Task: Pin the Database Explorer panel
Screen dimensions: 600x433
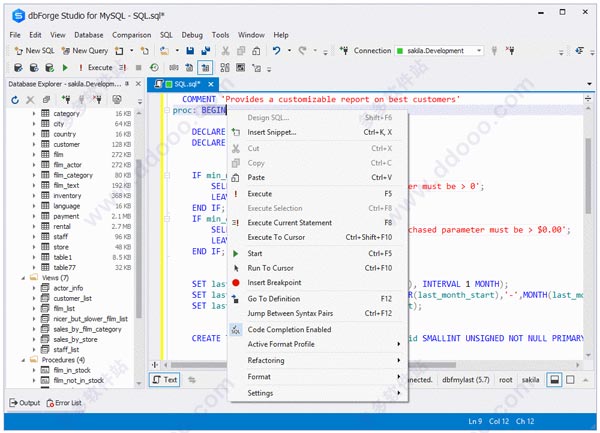Action: click(x=127, y=83)
